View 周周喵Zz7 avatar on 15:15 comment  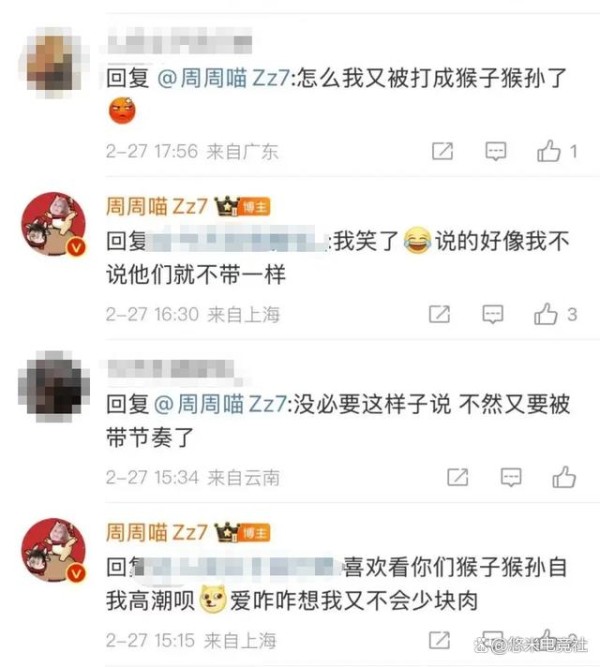point(54,550)
